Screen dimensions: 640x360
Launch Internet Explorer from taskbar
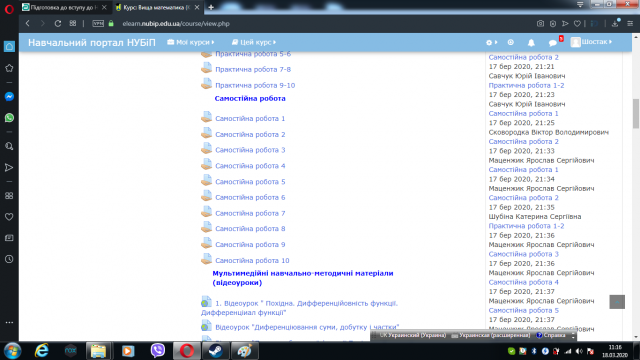(42, 351)
